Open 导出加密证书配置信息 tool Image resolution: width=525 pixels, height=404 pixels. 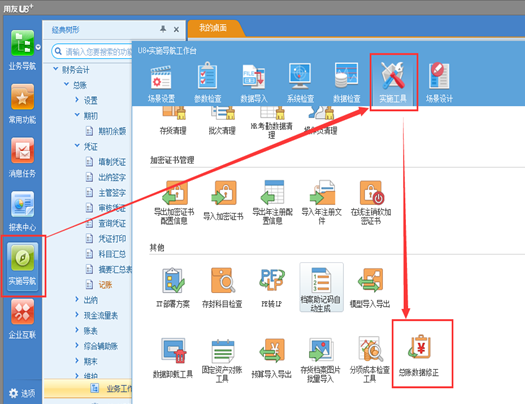[174, 203]
